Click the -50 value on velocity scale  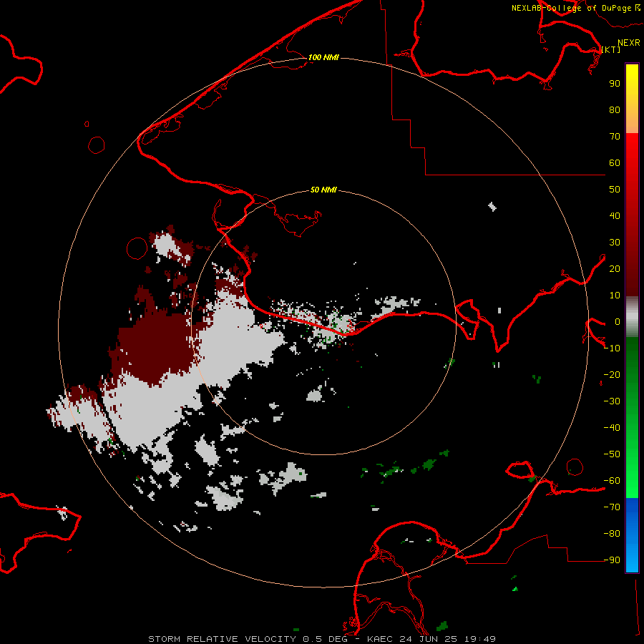[x=612, y=454]
